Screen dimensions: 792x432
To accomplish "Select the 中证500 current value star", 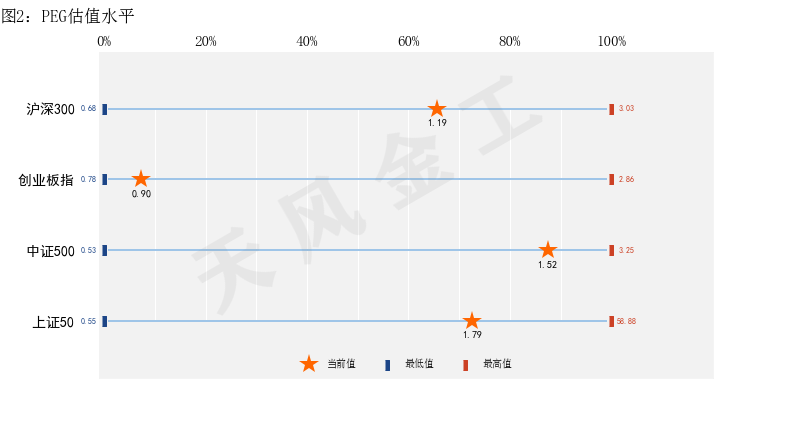I will point(548,250).
